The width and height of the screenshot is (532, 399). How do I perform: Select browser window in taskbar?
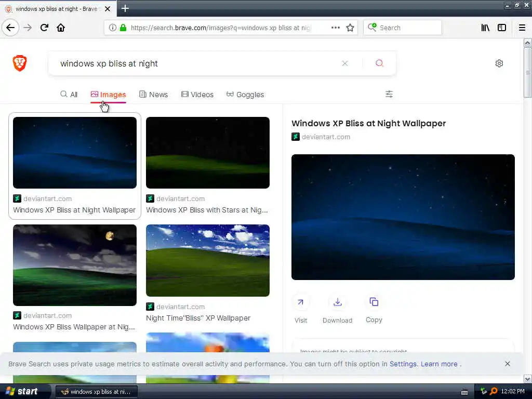[x=96, y=392]
